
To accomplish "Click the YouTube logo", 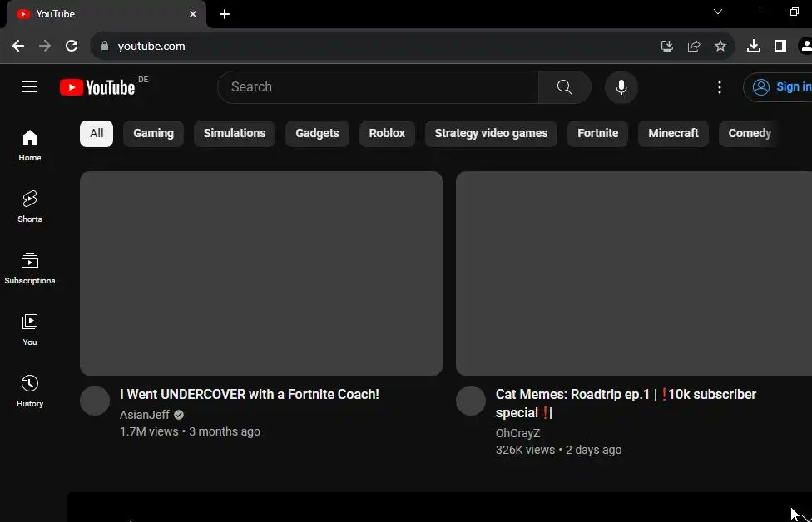I will [x=97, y=87].
